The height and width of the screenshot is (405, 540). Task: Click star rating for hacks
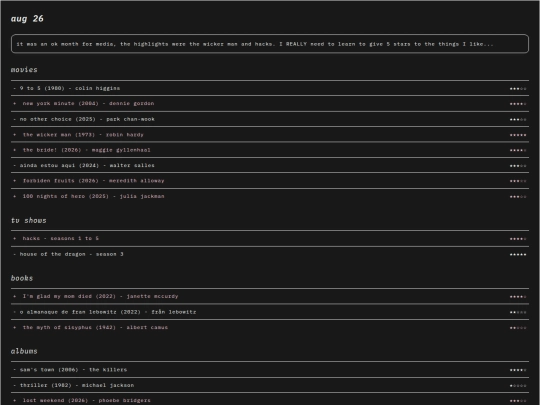(x=518, y=239)
